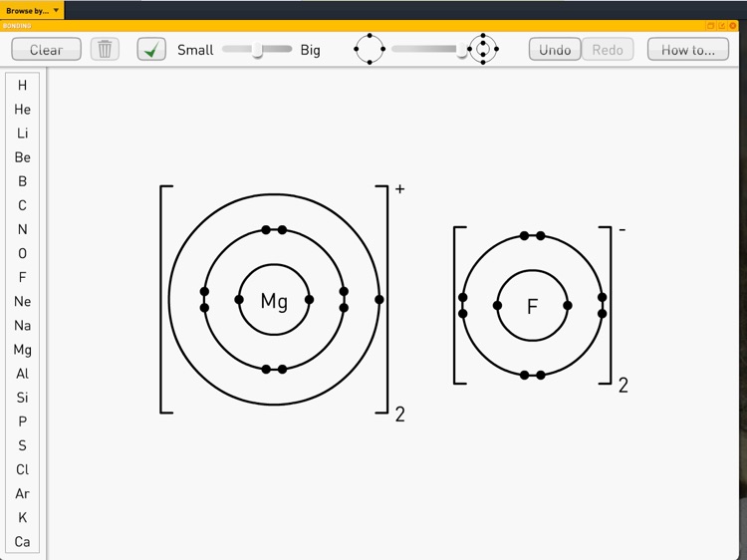Select element N from the list

pyautogui.click(x=22, y=229)
